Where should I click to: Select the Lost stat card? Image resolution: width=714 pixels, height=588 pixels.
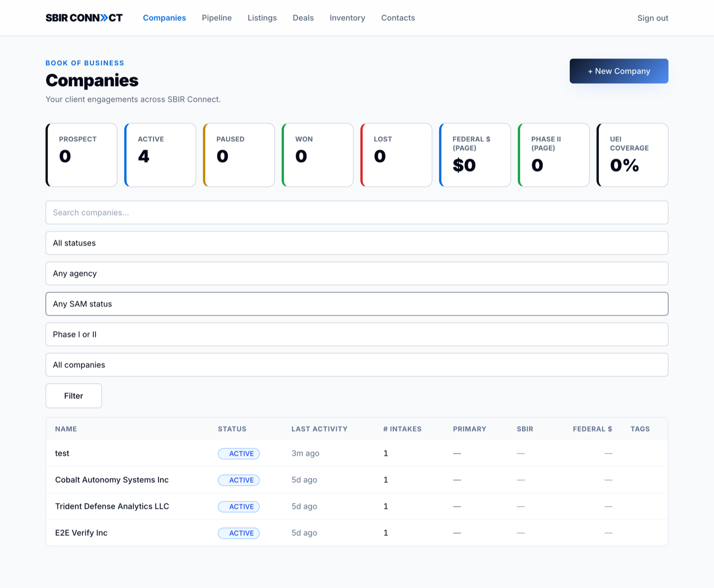[396, 155]
